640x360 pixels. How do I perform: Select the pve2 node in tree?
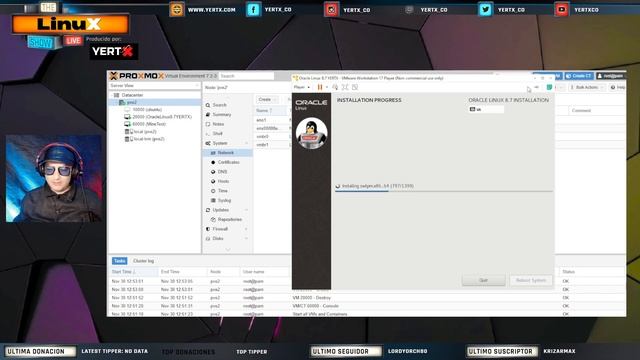131,102
